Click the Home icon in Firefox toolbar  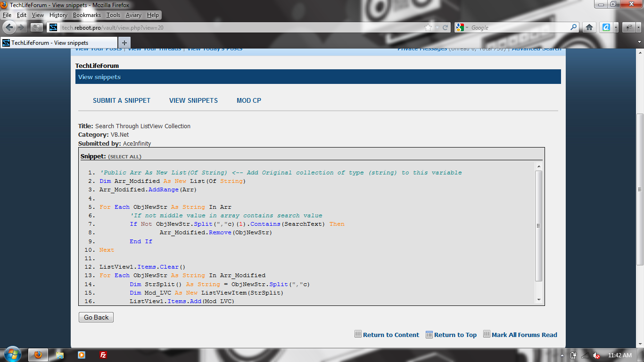[589, 27]
